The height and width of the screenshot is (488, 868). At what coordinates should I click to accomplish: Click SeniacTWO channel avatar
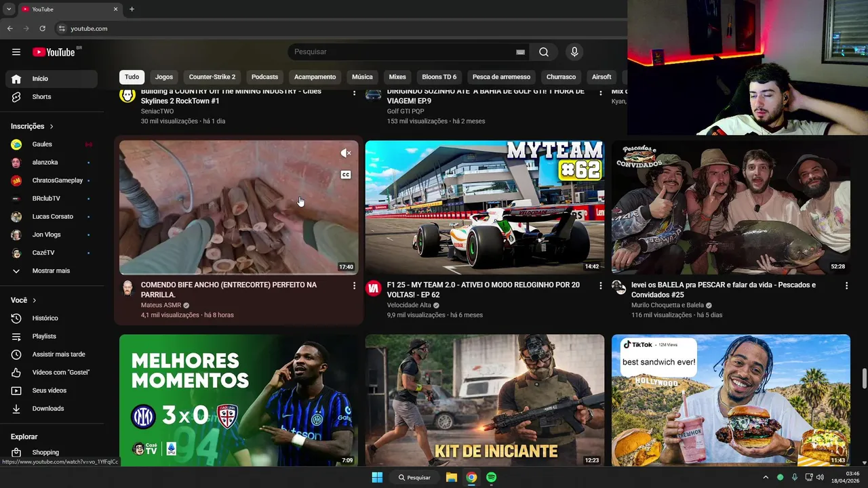127,95
